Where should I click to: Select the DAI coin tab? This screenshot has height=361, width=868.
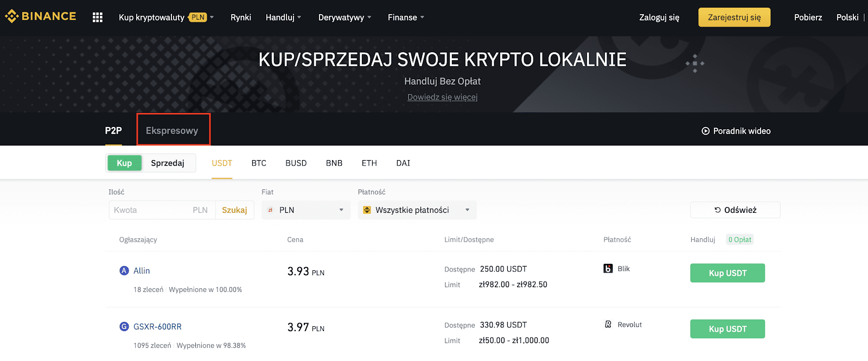[x=403, y=163]
